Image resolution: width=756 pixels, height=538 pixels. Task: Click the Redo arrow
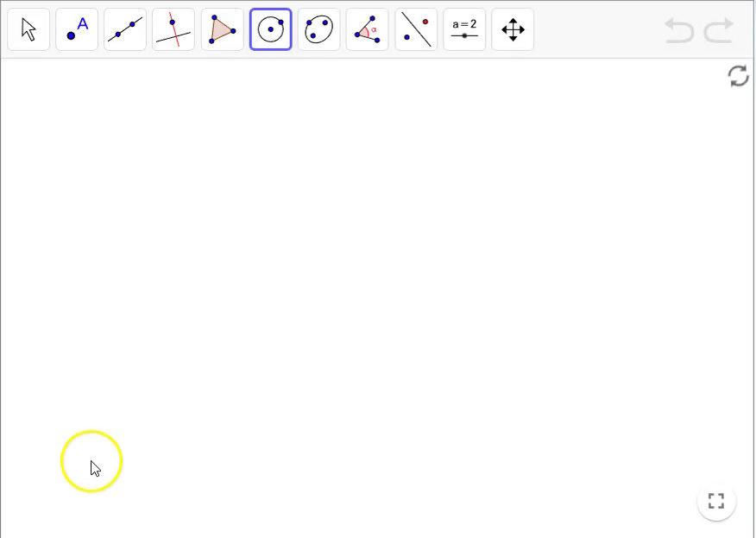[719, 30]
